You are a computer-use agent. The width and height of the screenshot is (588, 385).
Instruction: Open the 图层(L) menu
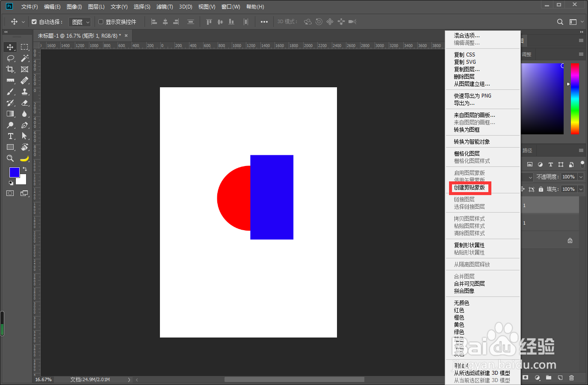coord(96,7)
